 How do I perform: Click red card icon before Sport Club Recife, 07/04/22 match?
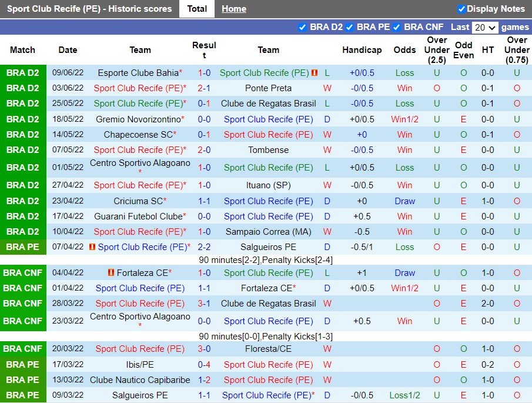[x=92, y=247]
